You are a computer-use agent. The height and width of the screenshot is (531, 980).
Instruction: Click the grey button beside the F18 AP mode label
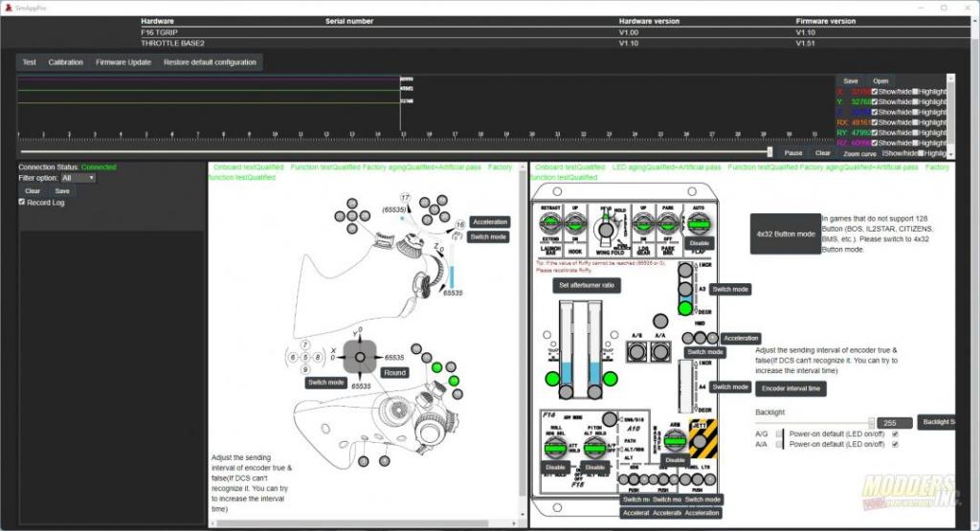tap(610, 418)
